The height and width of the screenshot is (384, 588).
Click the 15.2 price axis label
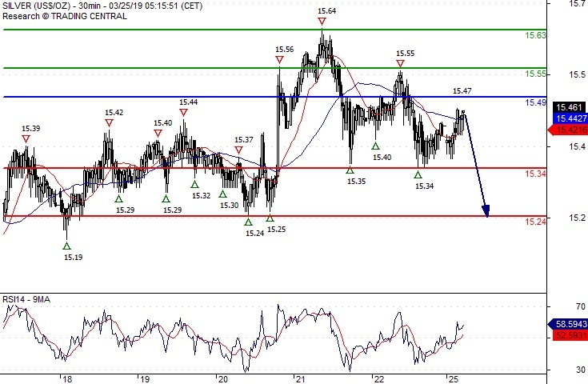[577, 218]
